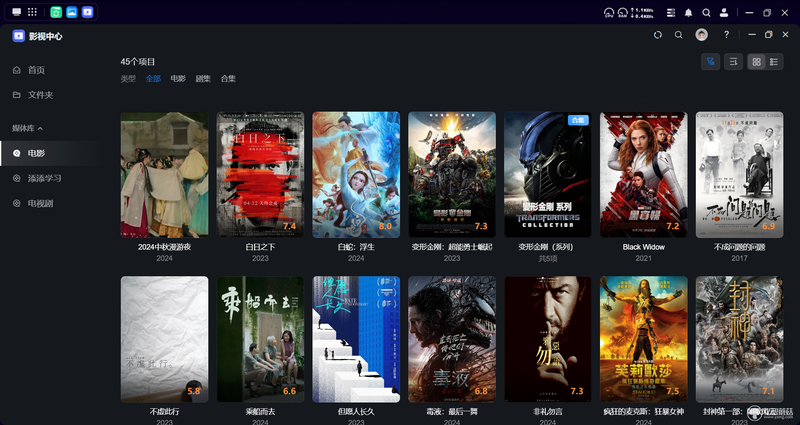Refresh the media library with the sync icon
Image resolution: width=800 pixels, height=425 pixels.
[x=658, y=35]
